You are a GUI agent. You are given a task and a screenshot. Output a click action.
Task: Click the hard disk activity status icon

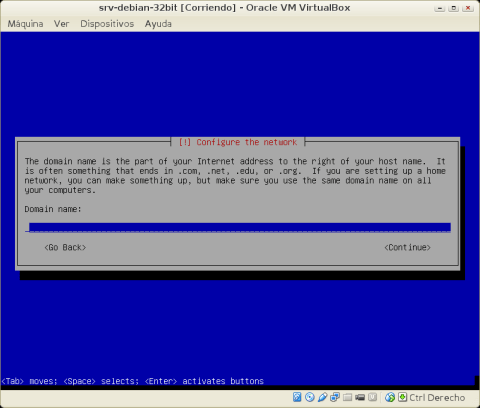tap(297, 397)
